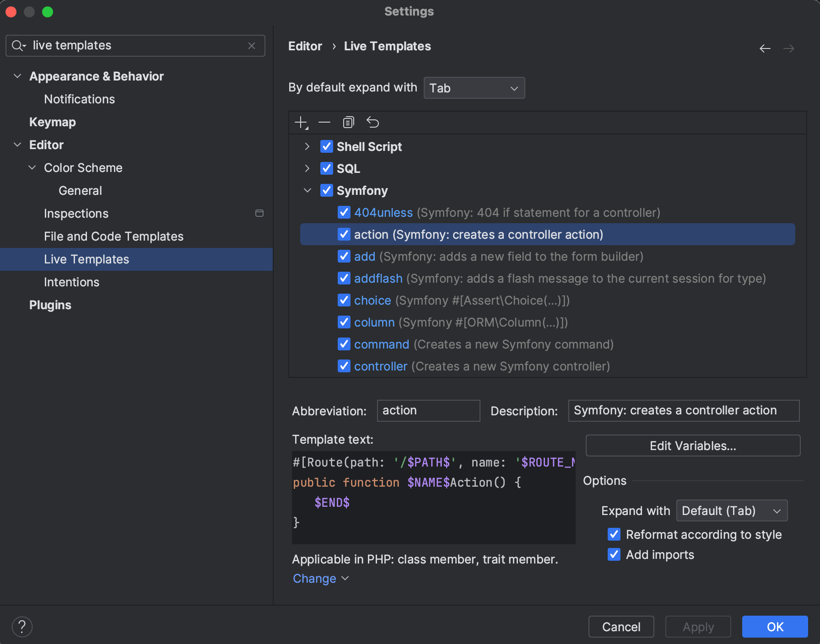Select Keymap in the settings sidebar
This screenshot has height=644, width=820.
coord(52,122)
